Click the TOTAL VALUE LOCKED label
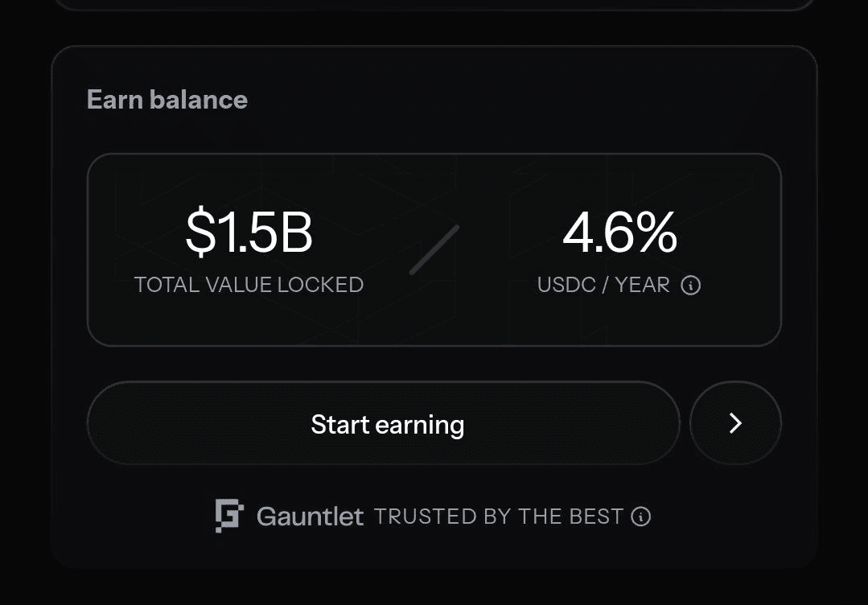 pos(249,285)
